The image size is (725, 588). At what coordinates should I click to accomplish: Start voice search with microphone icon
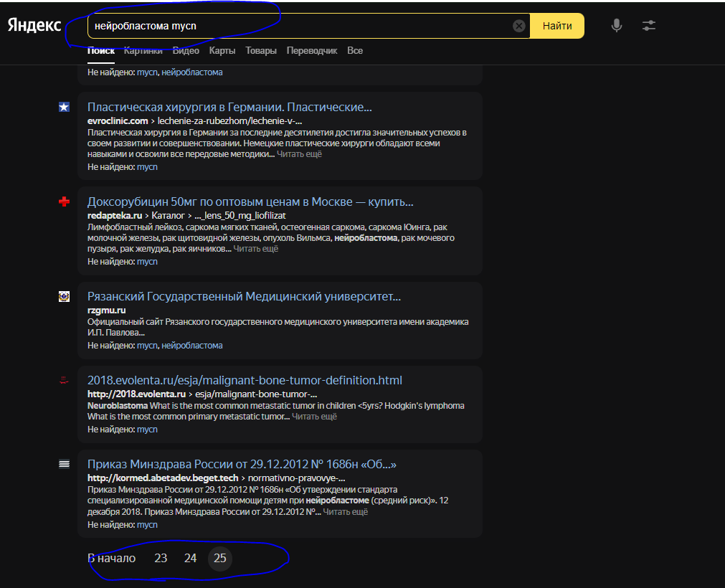[616, 25]
